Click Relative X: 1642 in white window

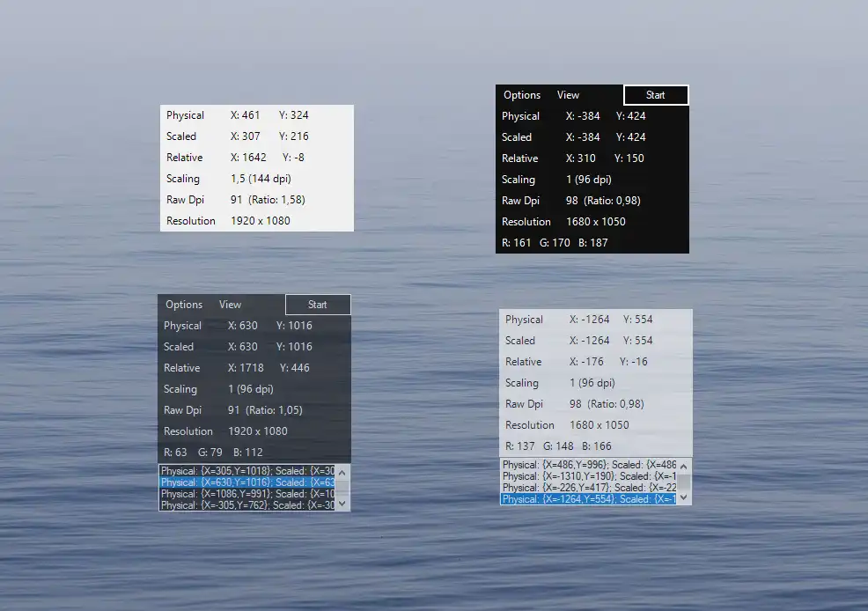[x=248, y=158]
